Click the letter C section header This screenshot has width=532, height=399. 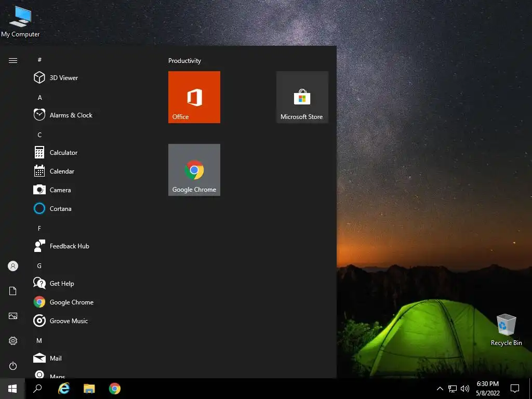39,135
